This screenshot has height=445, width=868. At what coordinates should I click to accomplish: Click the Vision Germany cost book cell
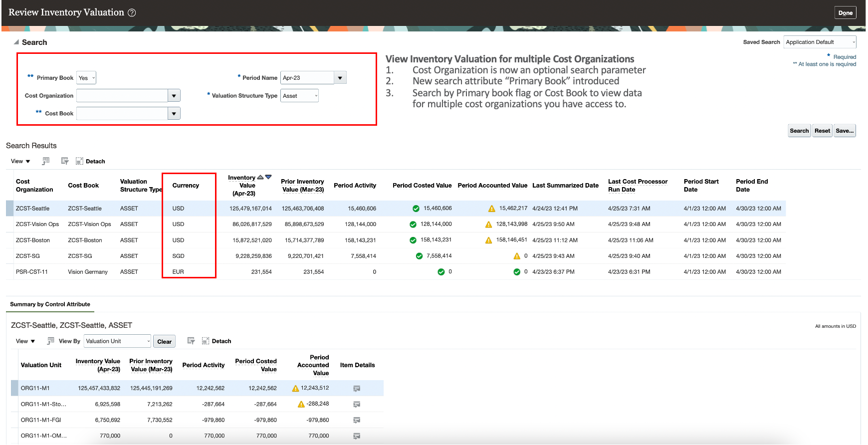pos(88,272)
